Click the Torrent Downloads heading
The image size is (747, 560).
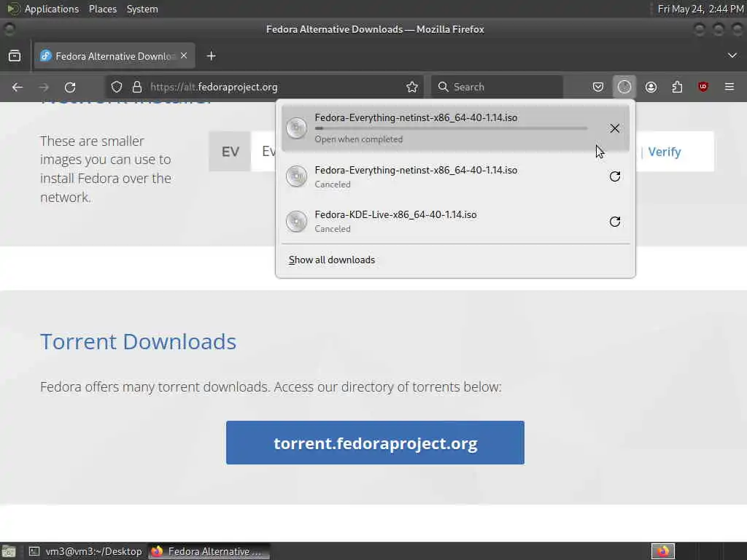(x=138, y=341)
